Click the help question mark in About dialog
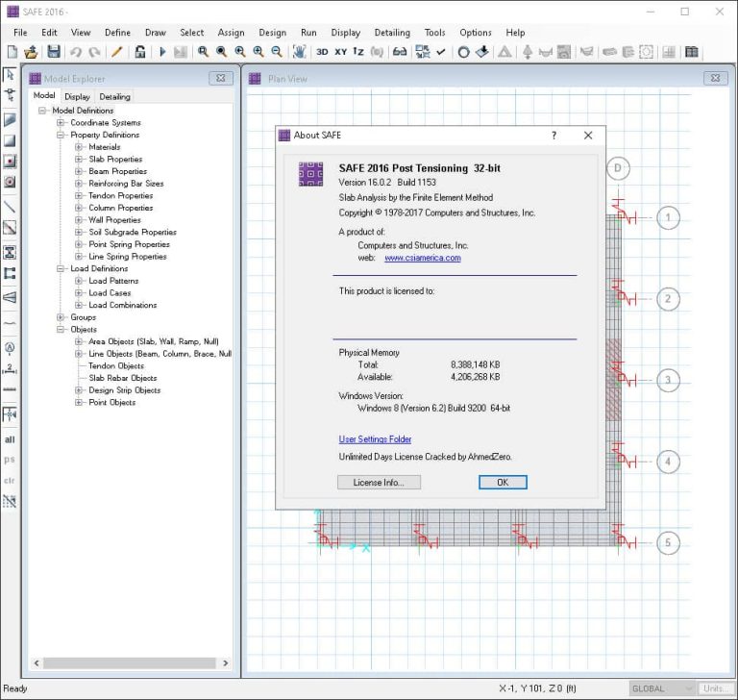 click(553, 136)
